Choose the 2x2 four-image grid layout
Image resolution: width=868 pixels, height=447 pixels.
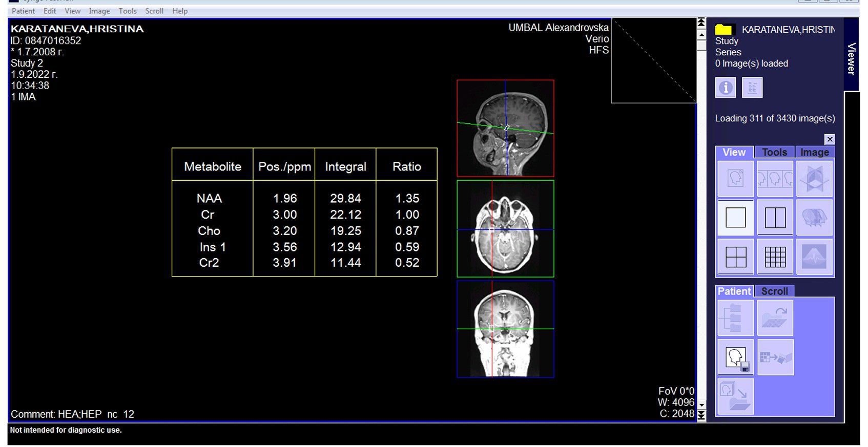tap(735, 257)
